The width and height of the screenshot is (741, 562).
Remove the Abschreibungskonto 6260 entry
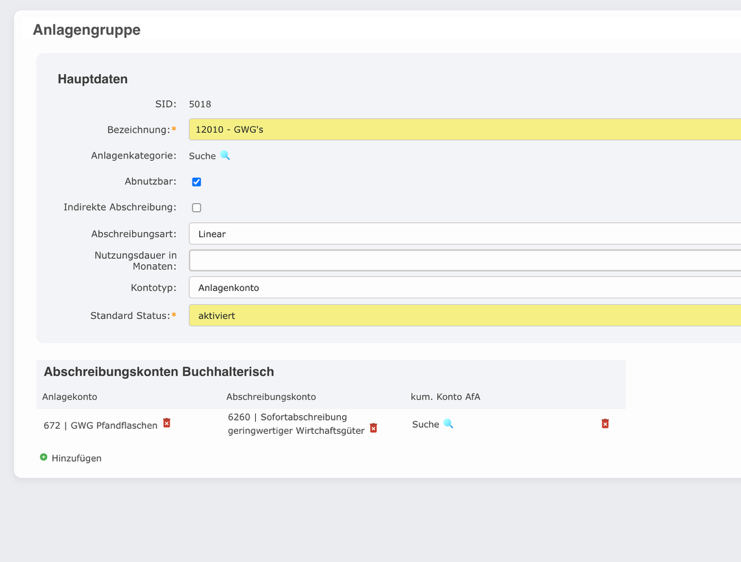click(373, 428)
